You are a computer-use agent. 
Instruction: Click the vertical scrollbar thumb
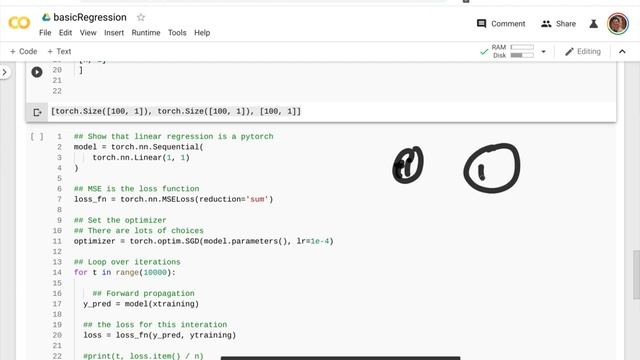[x=636, y=275]
